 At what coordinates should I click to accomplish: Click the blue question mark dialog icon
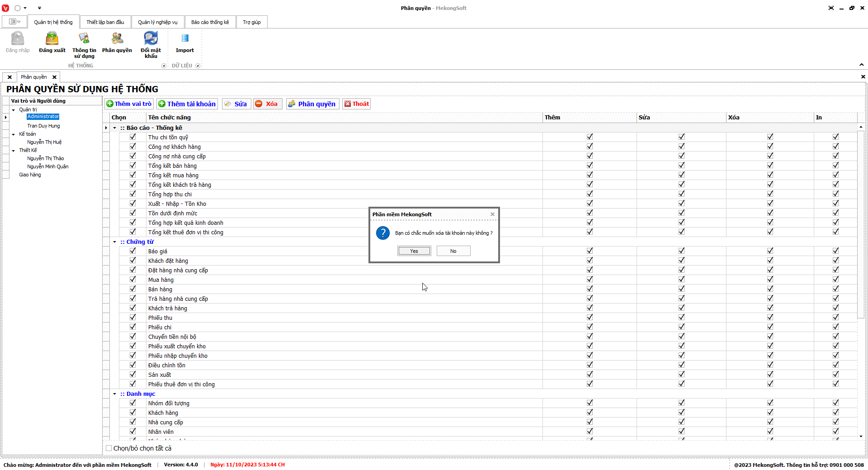pyautogui.click(x=383, y=233)
